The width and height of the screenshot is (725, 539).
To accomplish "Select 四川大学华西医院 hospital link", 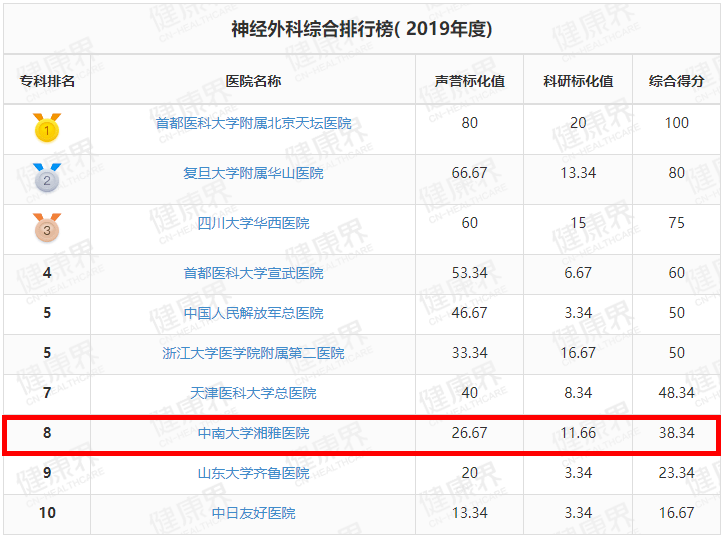I will pos(253,223).
